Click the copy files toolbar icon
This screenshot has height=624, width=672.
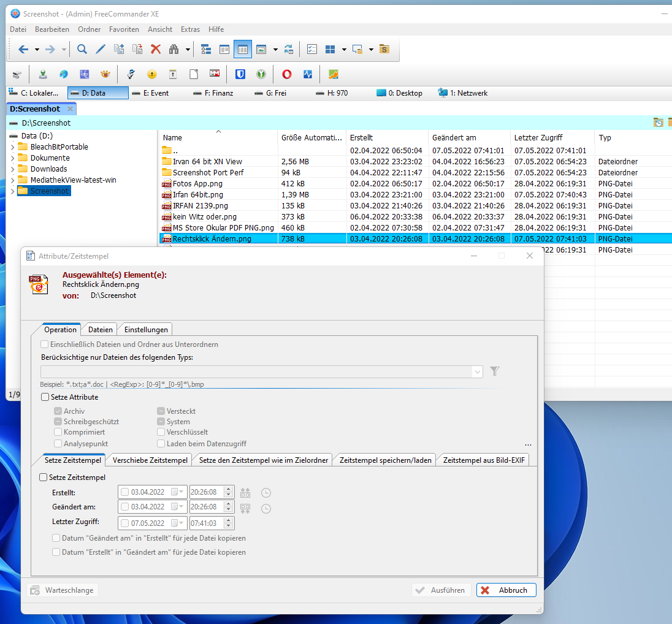[x=119, y=49]
